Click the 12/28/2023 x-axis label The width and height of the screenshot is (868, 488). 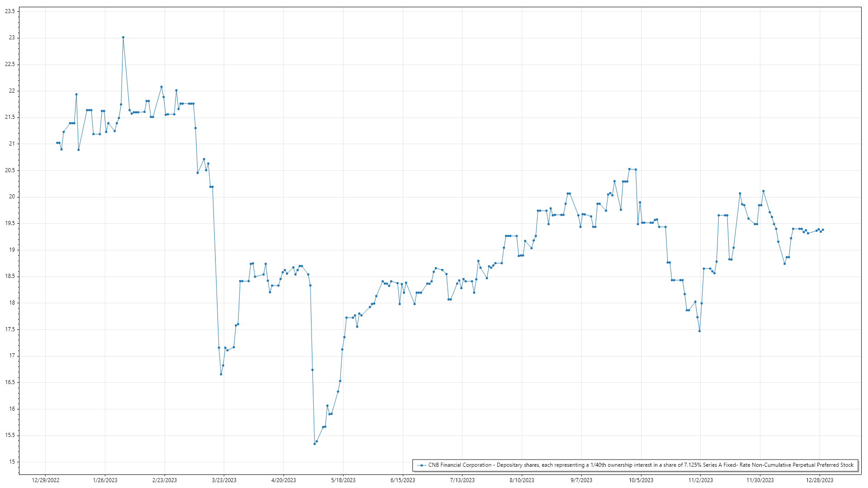click(x=820, y=480)
